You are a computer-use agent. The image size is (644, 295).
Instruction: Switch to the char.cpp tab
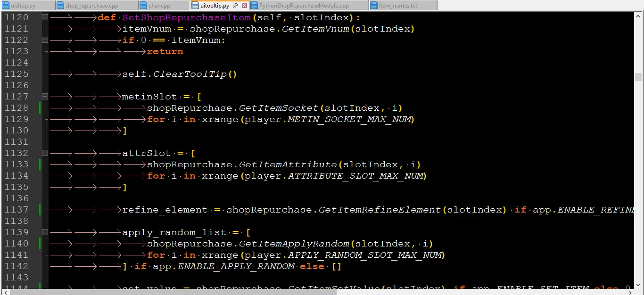(x=164, y=6)
